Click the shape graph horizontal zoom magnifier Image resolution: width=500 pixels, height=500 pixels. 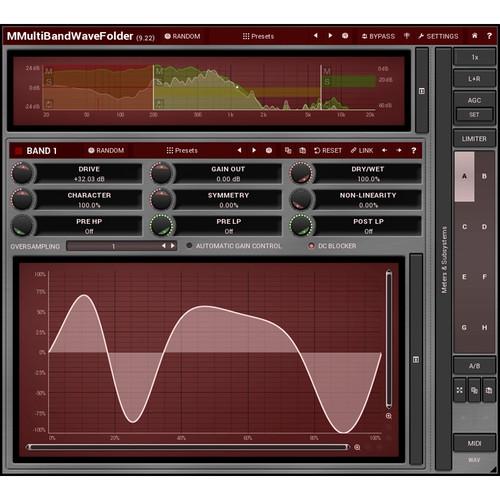point(357,447)
